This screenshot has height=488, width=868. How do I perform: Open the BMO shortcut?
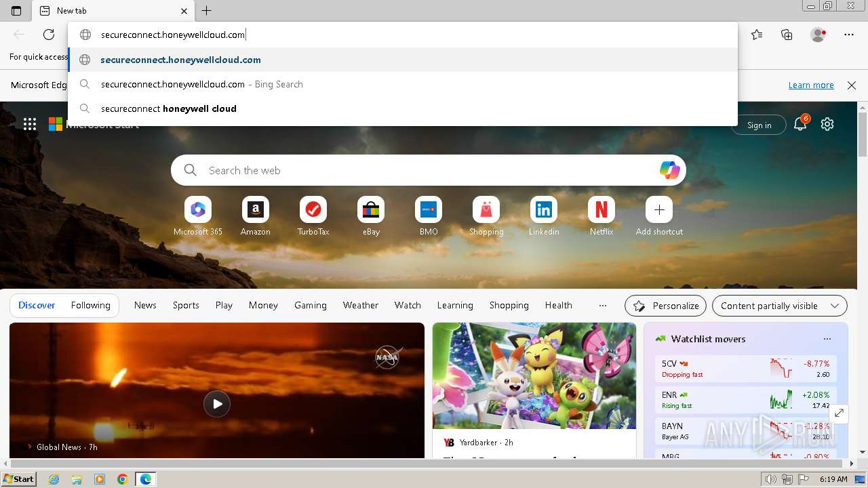429,216
